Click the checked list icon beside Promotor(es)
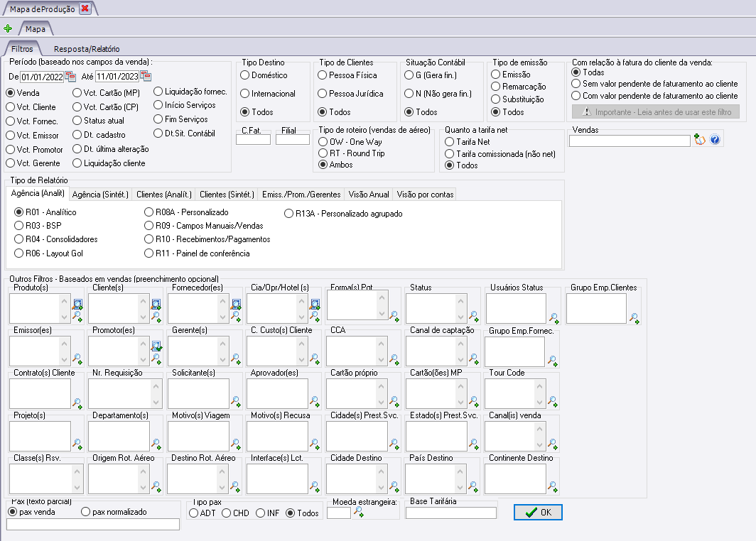756x541 pixels. (x=156, y=346)
